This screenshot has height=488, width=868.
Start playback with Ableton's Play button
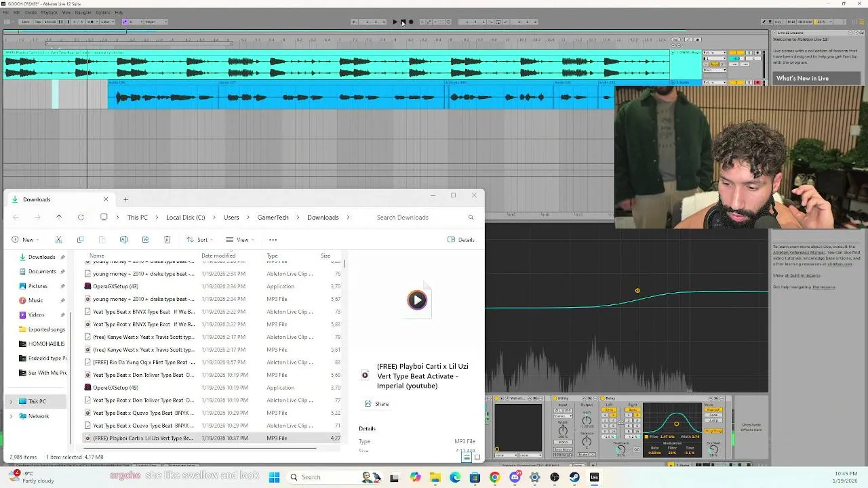coord(395,22)
